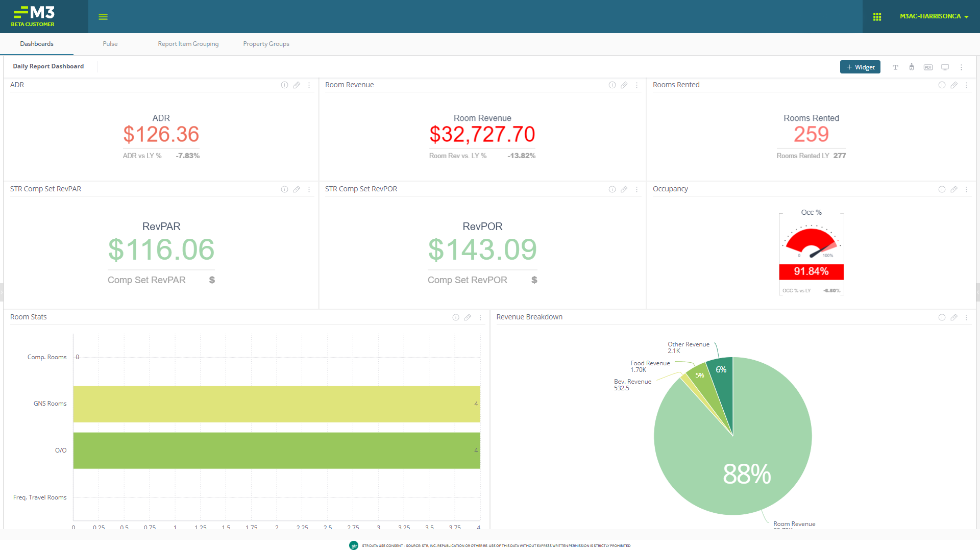Switch to the Pulse tab
The width and height of the screenshot is (980, 551).
coord(110,44)
